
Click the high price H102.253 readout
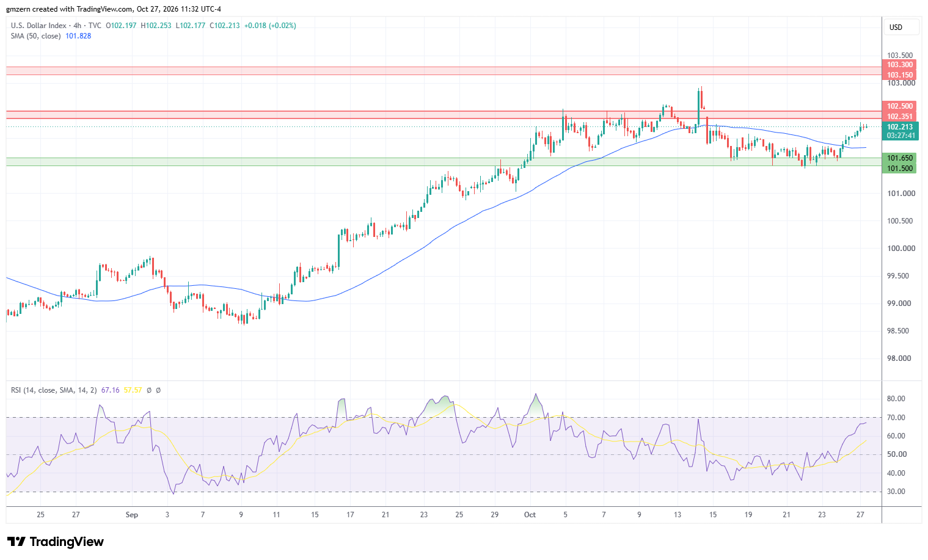pos(156,26)
